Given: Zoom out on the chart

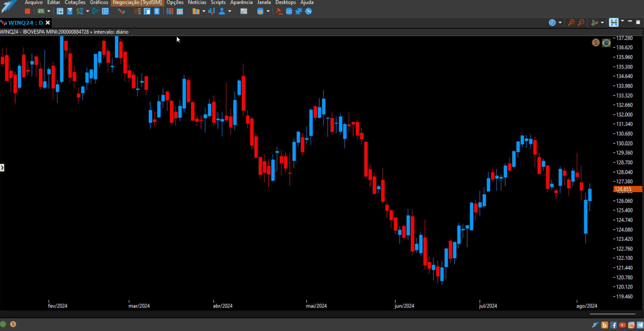Looking at the screenshot, I should [581, 23].
